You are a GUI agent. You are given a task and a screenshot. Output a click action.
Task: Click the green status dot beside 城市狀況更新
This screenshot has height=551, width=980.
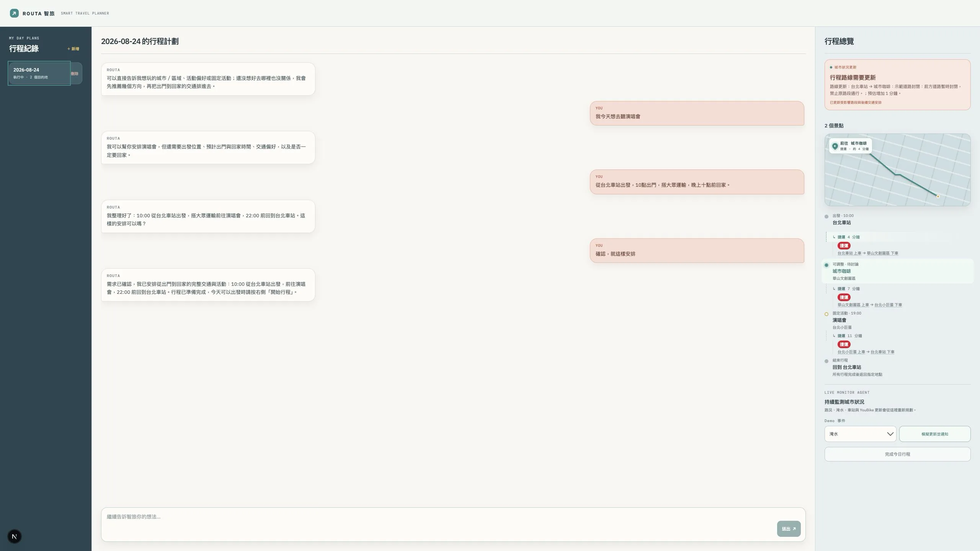pos(831,67)
